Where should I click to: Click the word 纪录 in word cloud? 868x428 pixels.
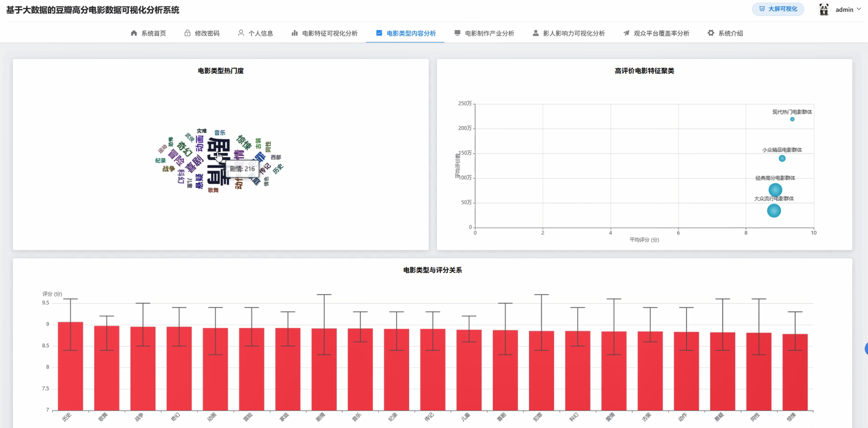tap(161, 161)
